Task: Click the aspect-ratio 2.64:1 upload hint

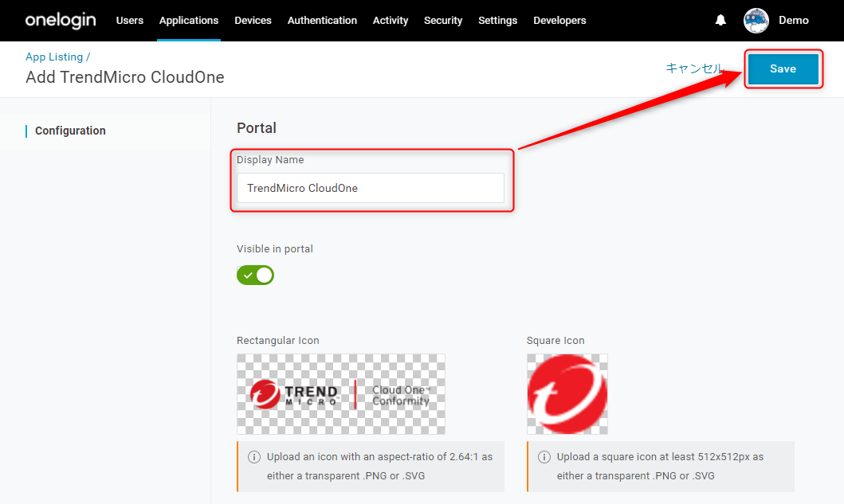Action: 379,467
